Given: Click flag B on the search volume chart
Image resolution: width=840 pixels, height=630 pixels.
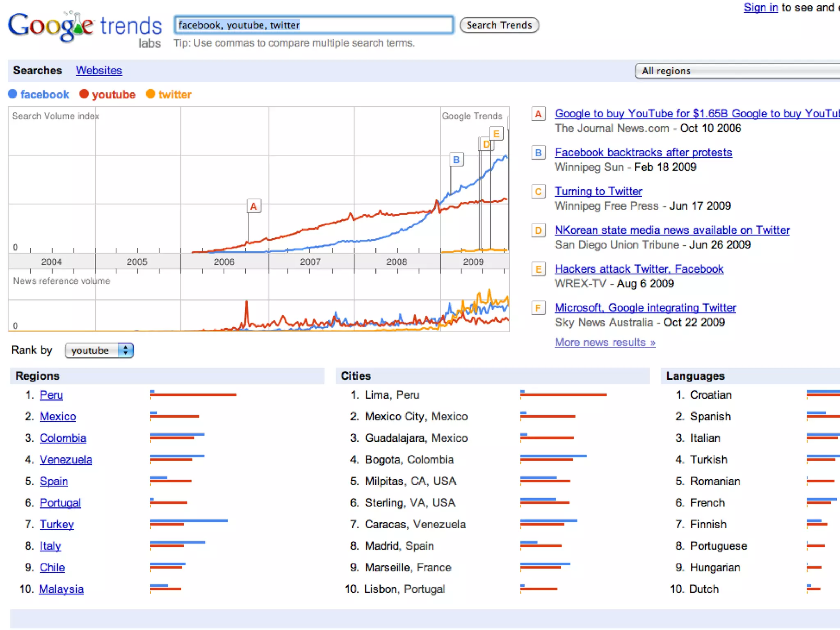Looking at the screenshot, I should tap(456, 160).
